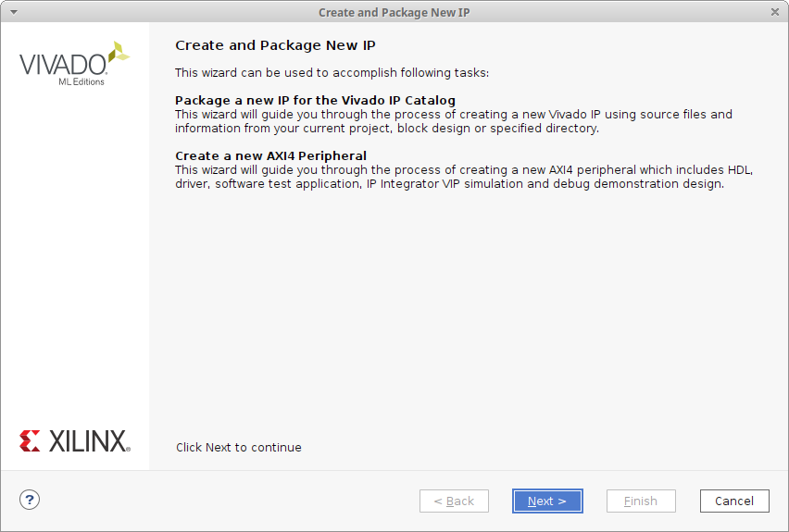Cancel the new IP wizard

pyautogui.click(x=733, y=501)
